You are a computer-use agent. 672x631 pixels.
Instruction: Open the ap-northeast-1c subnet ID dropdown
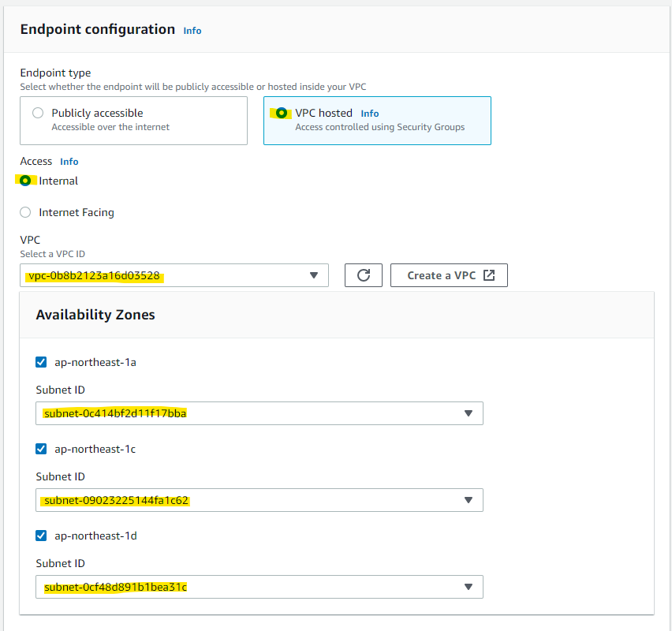tap(259, 500)
